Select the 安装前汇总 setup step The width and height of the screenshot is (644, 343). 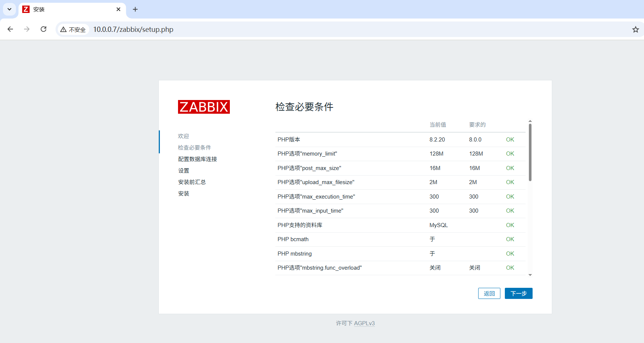tap(192, 182)
